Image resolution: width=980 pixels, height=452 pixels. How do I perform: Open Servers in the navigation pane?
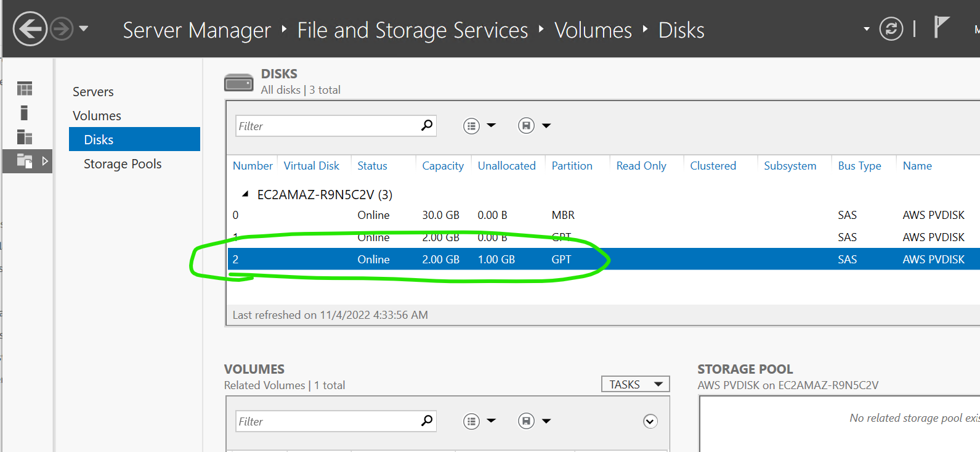click(93, 92)
